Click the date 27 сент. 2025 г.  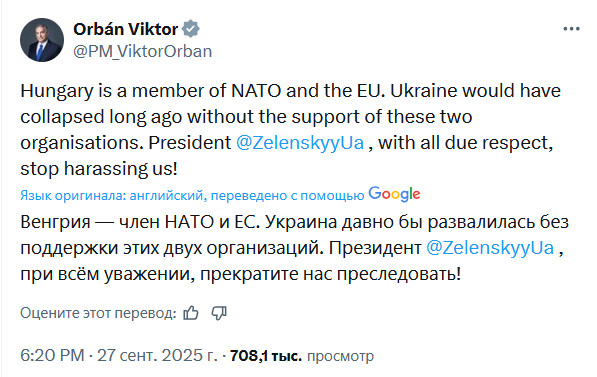coord(157,356)
